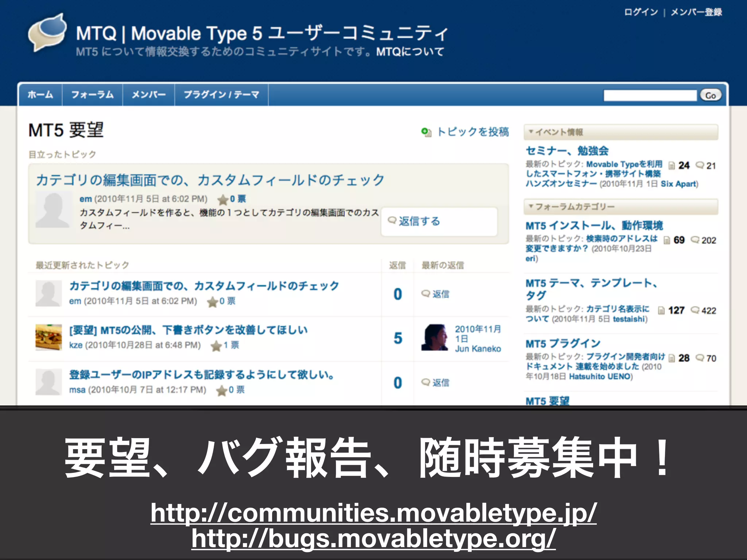
Task: Go to the ホーム tab
Action: point(40,95)
